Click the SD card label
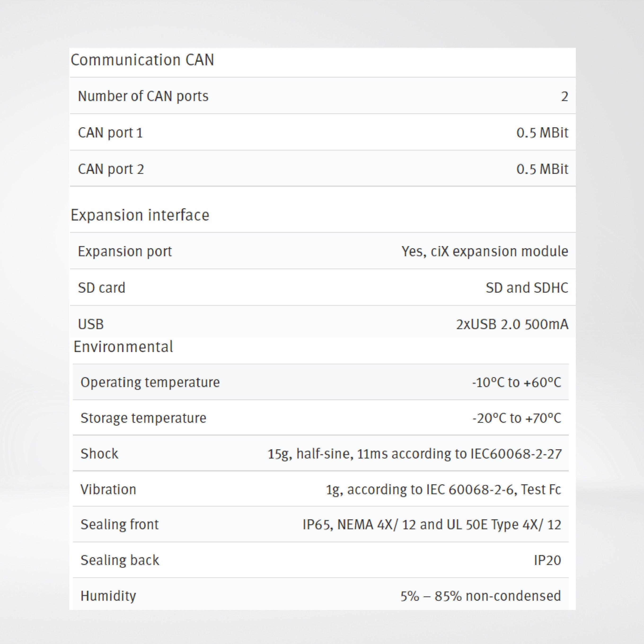644x644 pixels. (x=102, y=288)
